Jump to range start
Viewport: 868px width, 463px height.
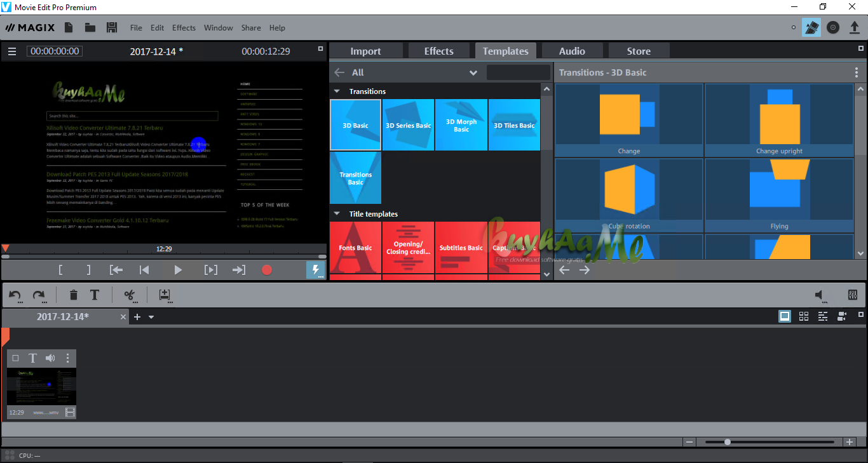click(x=116, y=270)
